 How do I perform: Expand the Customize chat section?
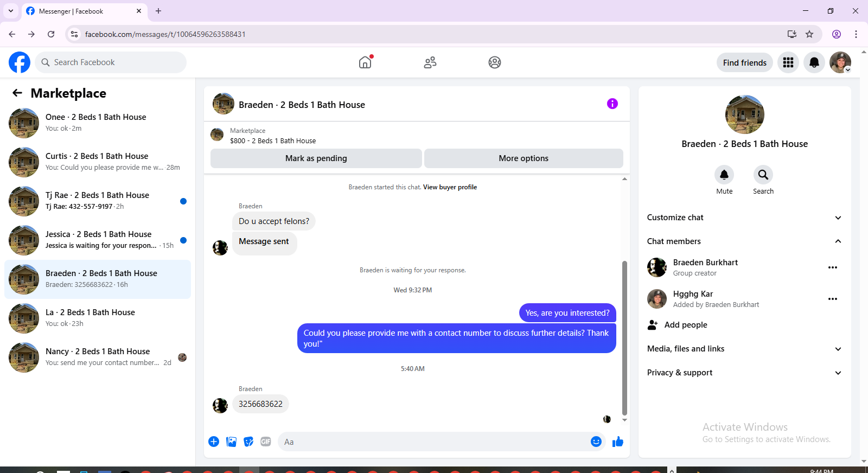pos(745,218)
